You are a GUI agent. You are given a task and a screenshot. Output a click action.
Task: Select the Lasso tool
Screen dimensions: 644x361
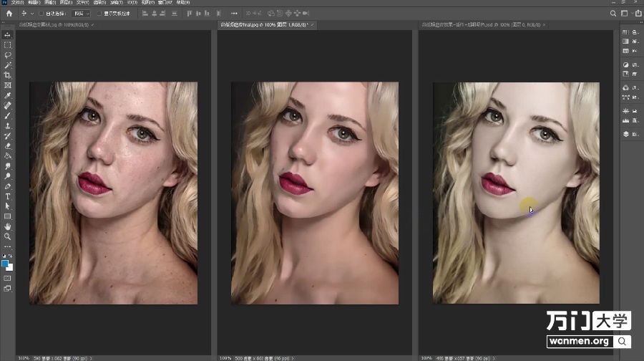[7, 55]
